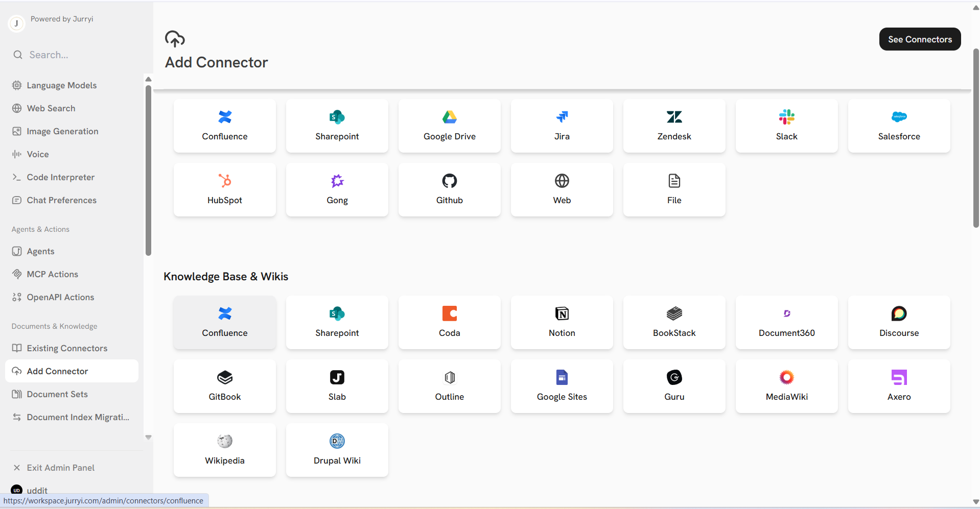Click the Confluence icon in the top connector row

(225, 117)
